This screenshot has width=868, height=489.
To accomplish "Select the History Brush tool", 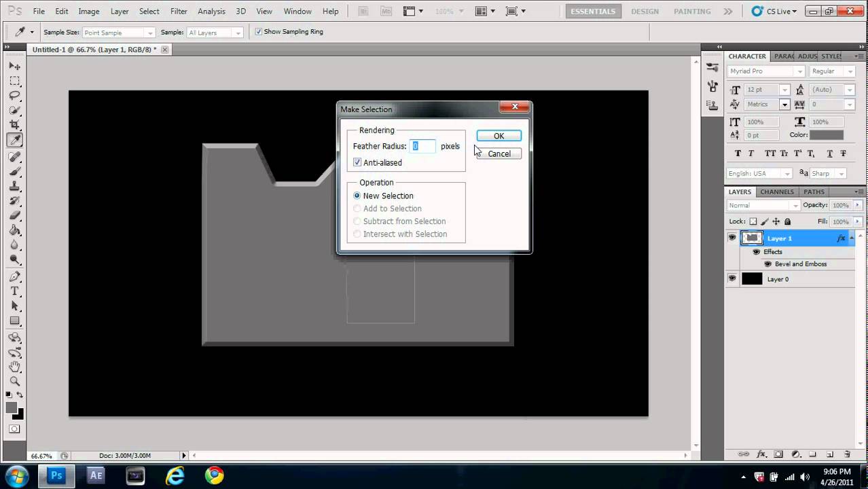I will (15, 201).
